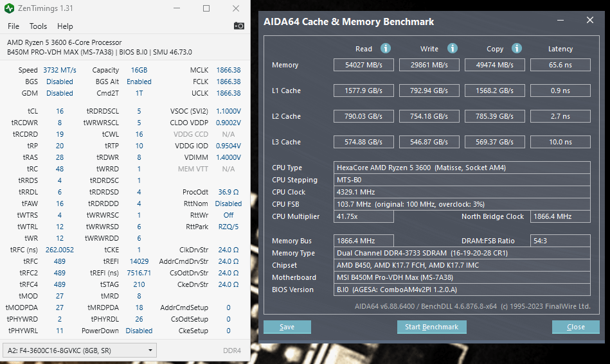The image size is (610, 364).
Task: Select the Memory Write value 29861 MB/s
Action: (x=429, y=65)
